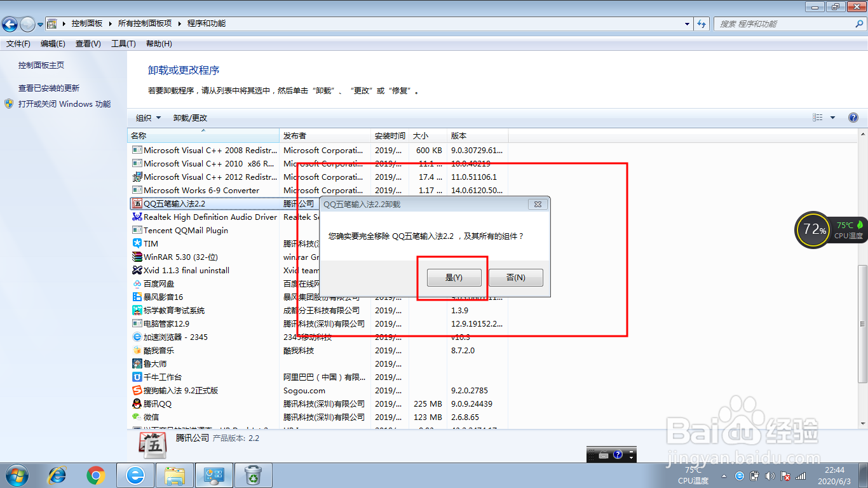The image size is (868, 488).
Task: Select 搜狗输入法 9.2正式版 icon
Action: click(137, 391)
